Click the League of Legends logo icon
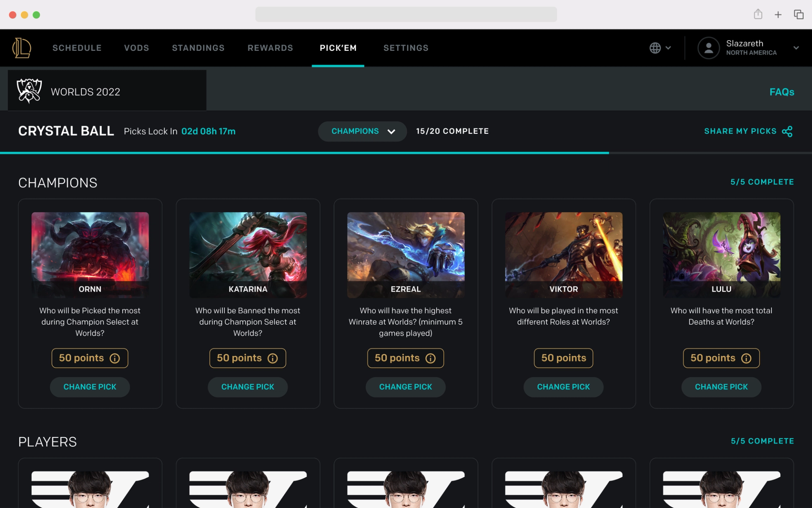The width and height of the screenshot is (812, 508). [22, 47]
